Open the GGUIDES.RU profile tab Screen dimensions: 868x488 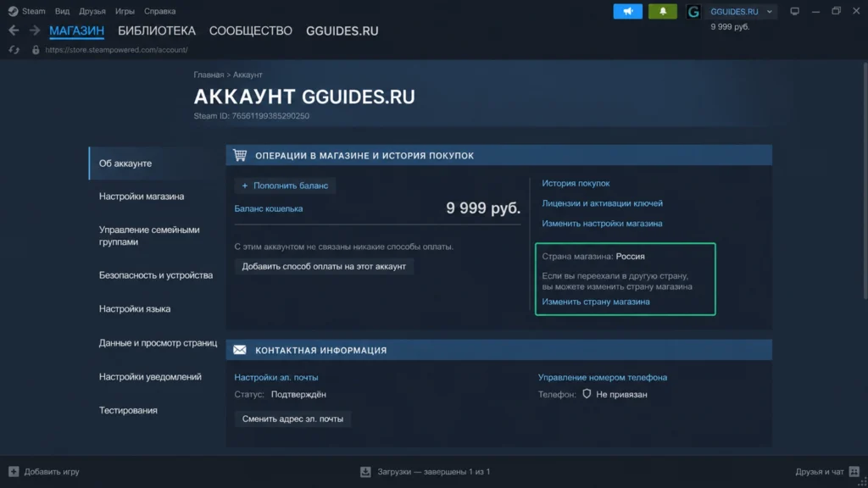[342, 31]
